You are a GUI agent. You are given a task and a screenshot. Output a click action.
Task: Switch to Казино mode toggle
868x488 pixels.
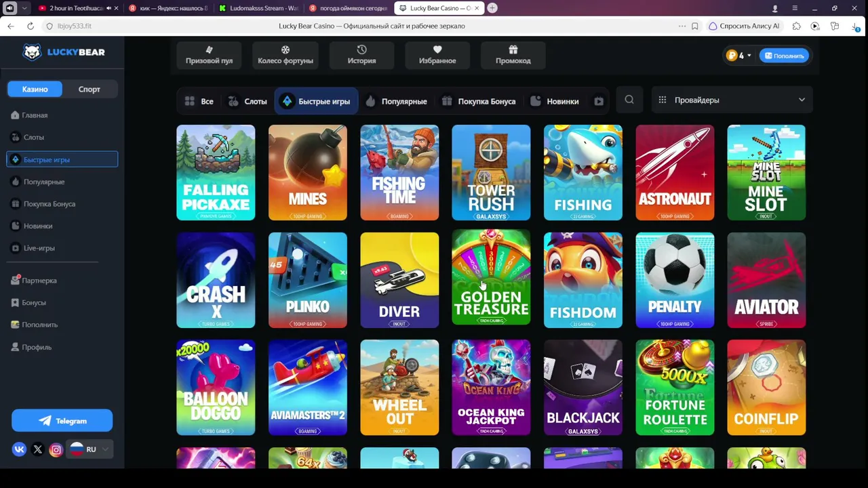point(35,89)
